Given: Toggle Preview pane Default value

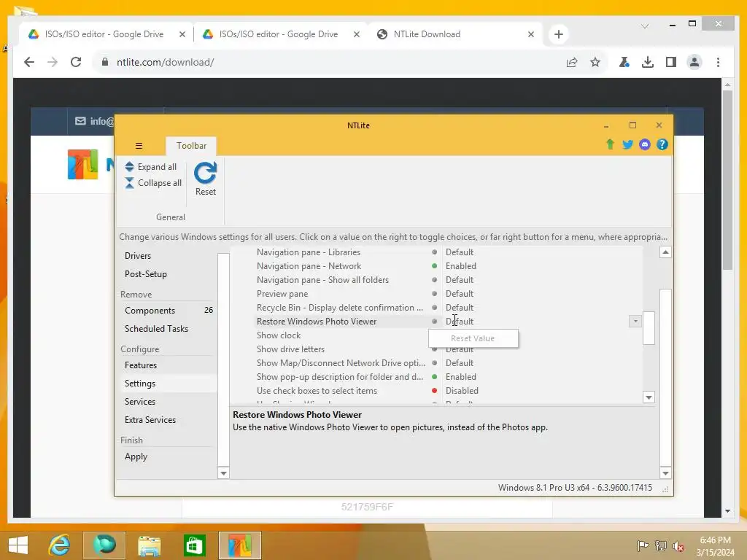Looking at the screenshot, I should [460, 293].
